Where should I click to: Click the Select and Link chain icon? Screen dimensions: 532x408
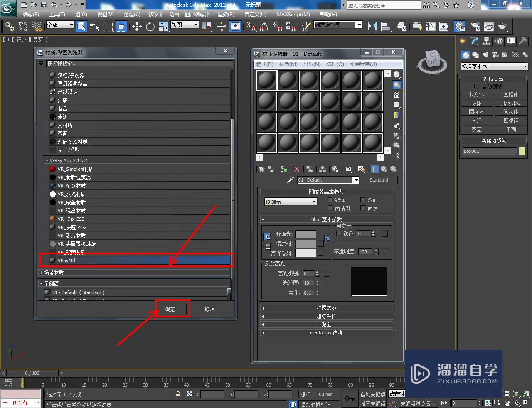(10, 27)
